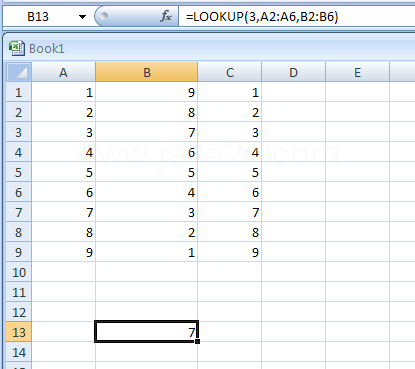The image size is (415, 369).
Task: Click cell B5 containing 5
Action: (147, 172)
